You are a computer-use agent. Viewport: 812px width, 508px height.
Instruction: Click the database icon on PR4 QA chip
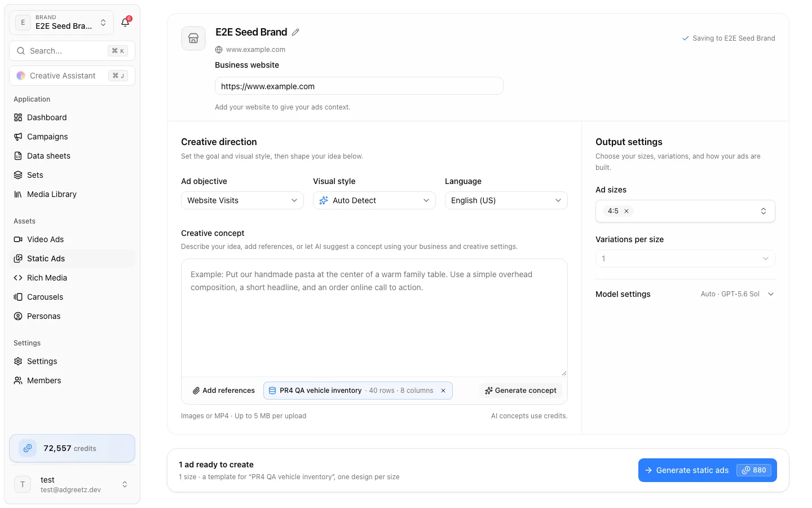click(272, 391)
